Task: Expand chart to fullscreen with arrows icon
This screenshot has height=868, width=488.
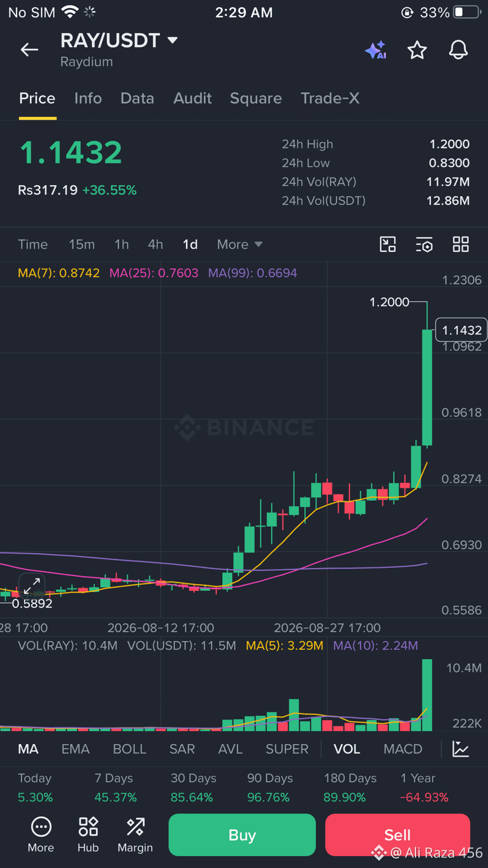Action: [x=32, y=586]
